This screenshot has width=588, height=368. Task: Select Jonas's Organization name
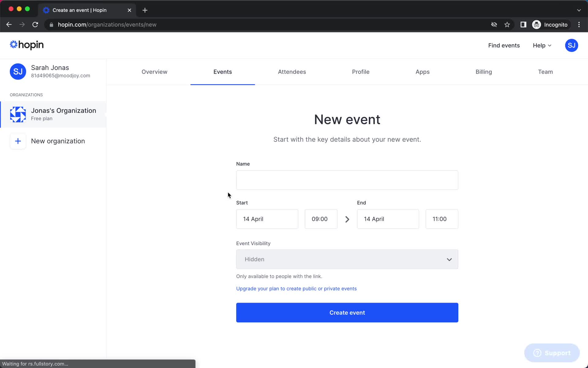pos(63,110)
